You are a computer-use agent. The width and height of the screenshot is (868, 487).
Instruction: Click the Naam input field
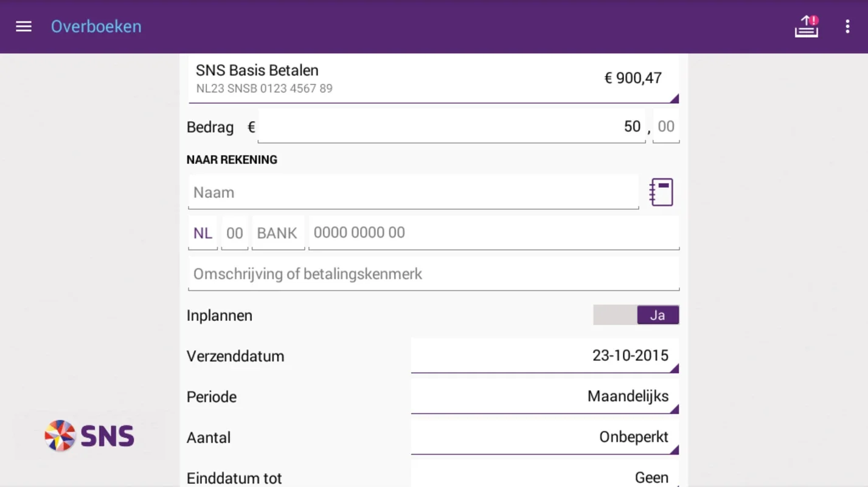point(414,192)
